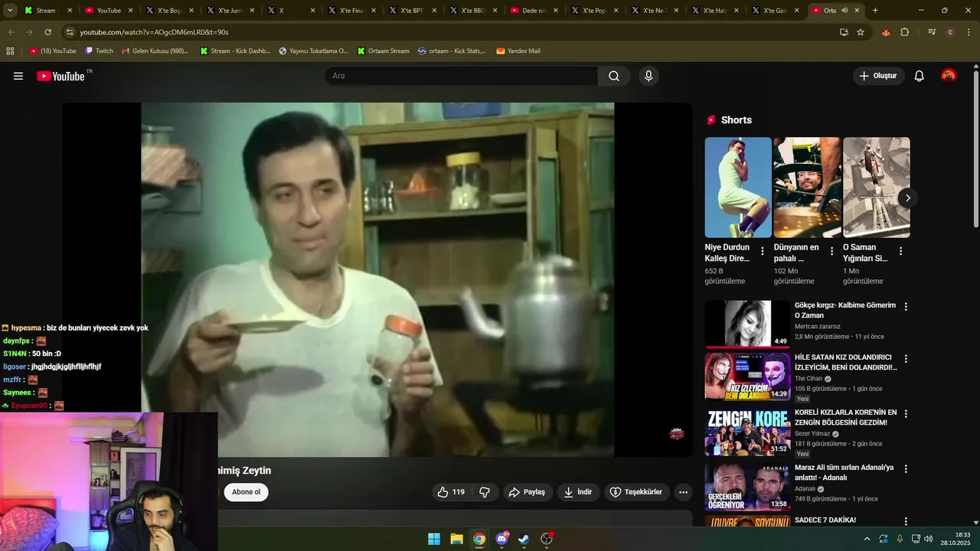The width and height of the screenshot is (980, 551).
Task: Click the Oluştur create button
Action: click(x=878, y=76)
